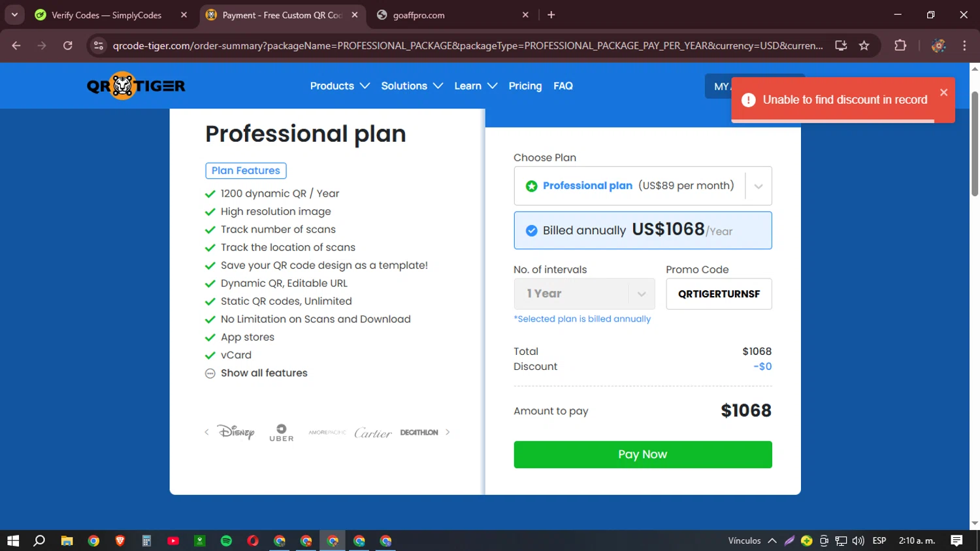
Task: Click the Plan Features badge
Action: click(x=246, y=171)
